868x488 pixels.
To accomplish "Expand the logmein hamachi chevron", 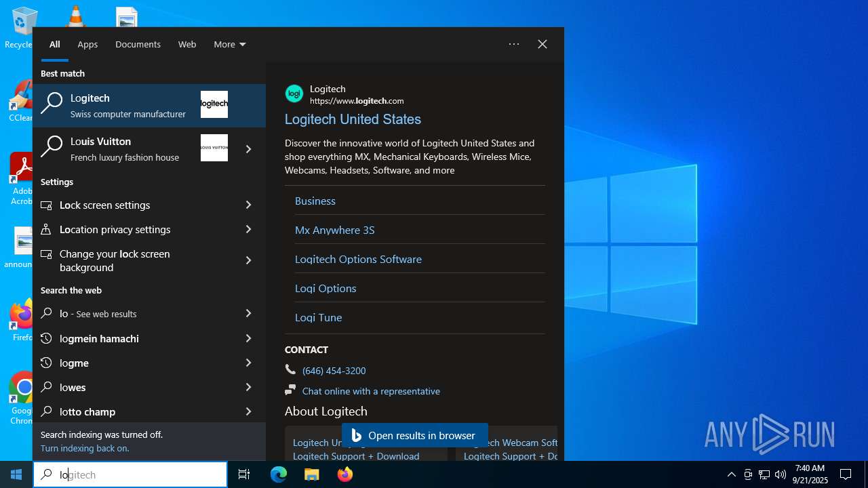I will click(248, 338).
